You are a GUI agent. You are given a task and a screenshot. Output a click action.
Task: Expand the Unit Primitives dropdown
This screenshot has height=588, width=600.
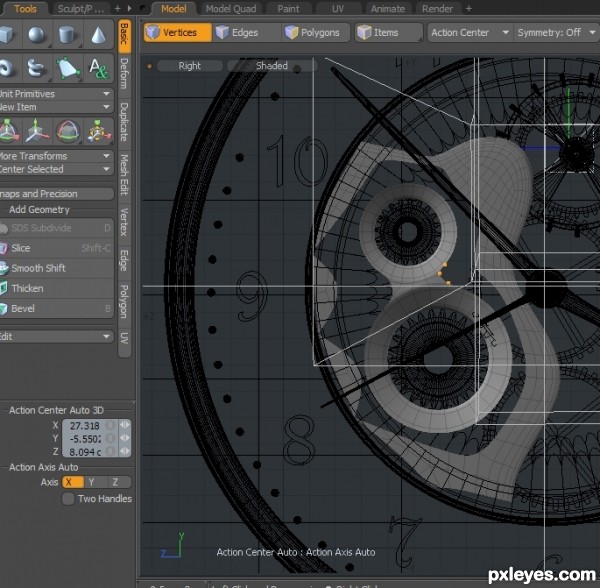point(56,94)
